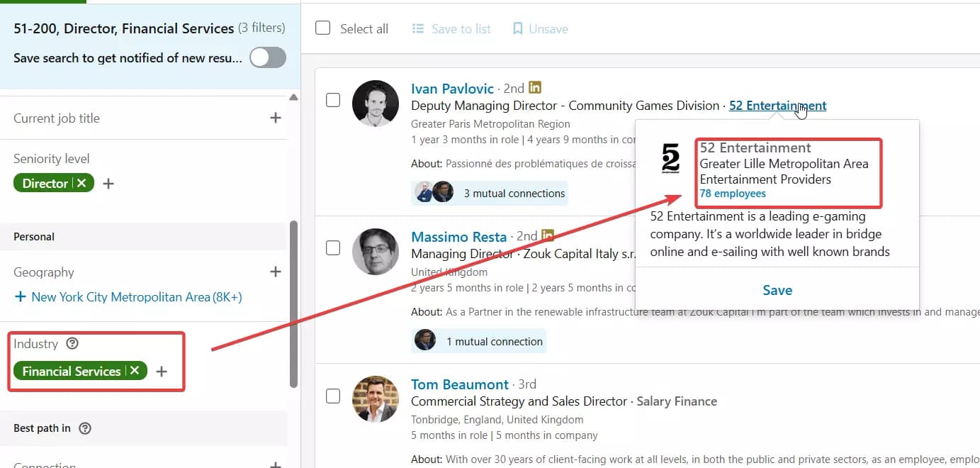The width and height of the screenshot is (980, 468).
Task: Click the Current job title label
Action: pos(57,118)
